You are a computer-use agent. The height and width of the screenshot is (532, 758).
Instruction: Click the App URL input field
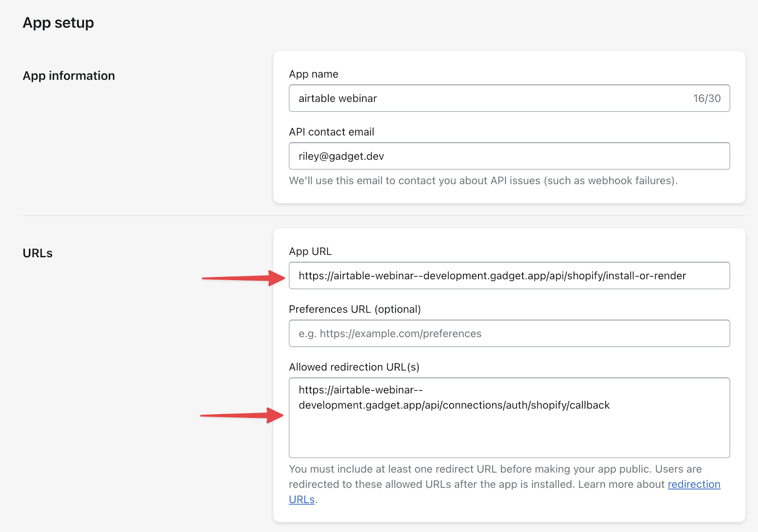tap(509, 275)
